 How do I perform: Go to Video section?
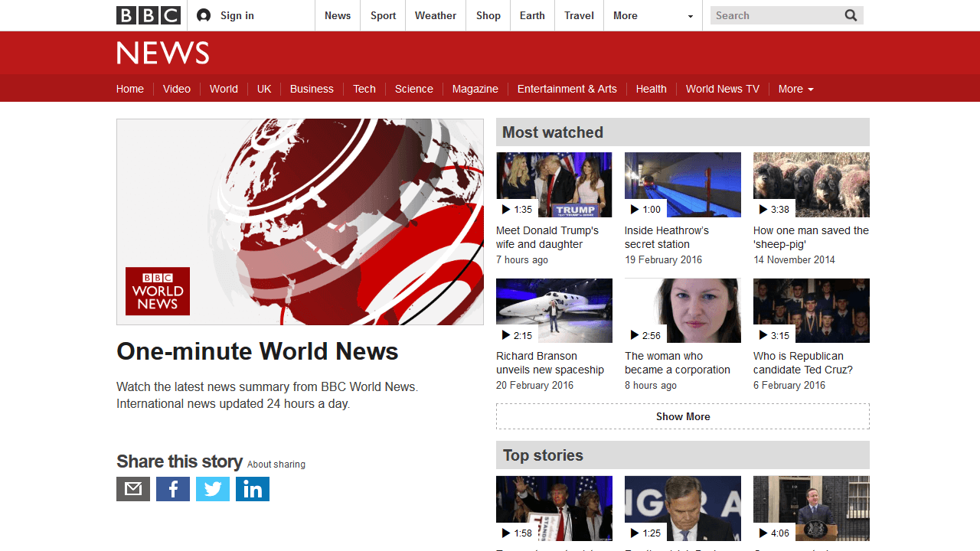(177, 89)
